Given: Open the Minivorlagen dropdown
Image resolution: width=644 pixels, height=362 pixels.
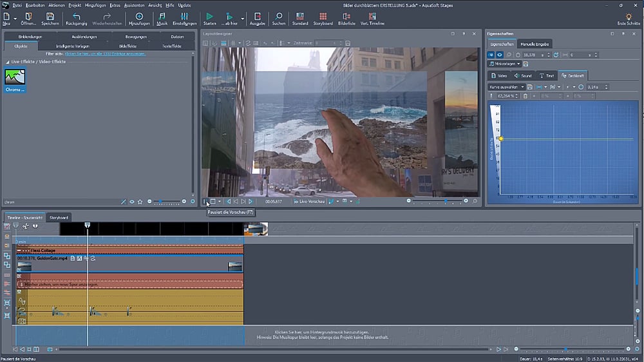Looking at the screenshot, I should 504,64.
